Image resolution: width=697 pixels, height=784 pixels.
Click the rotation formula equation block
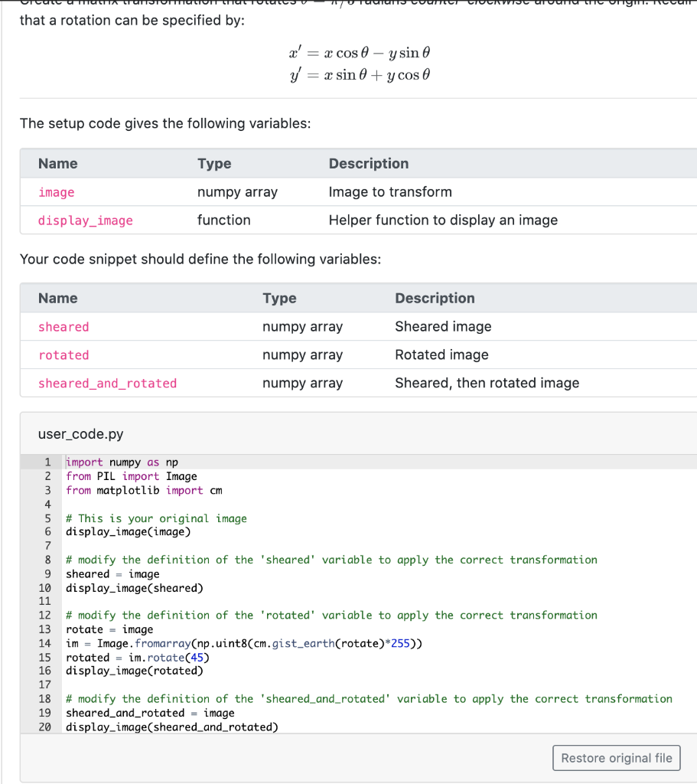tap(360, 64)
